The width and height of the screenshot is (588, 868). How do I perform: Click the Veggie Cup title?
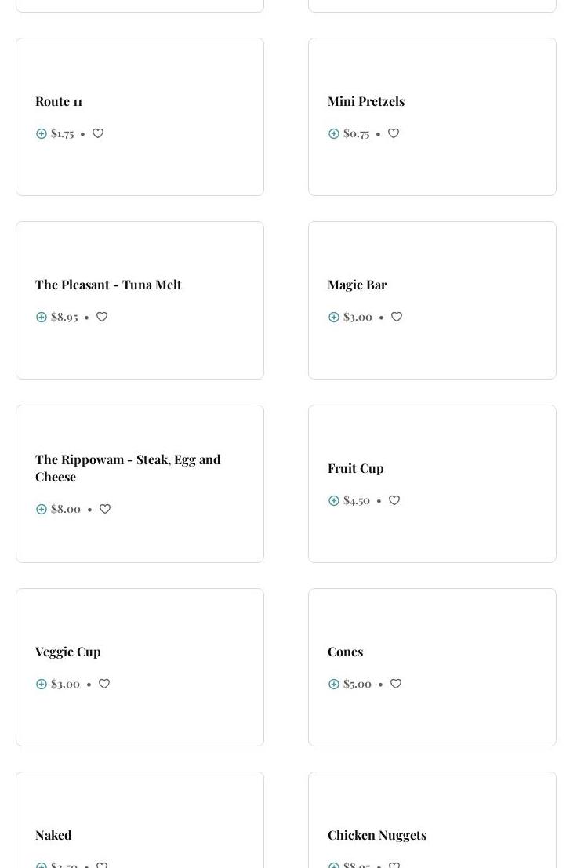pos(68,652)
